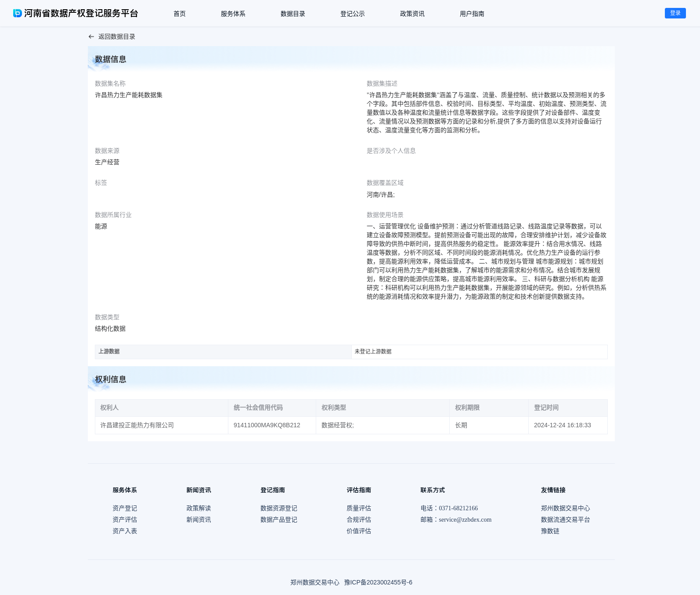Click the platform logo icon
This screenshot has height=595, width=700.
[x=18, y=13]
